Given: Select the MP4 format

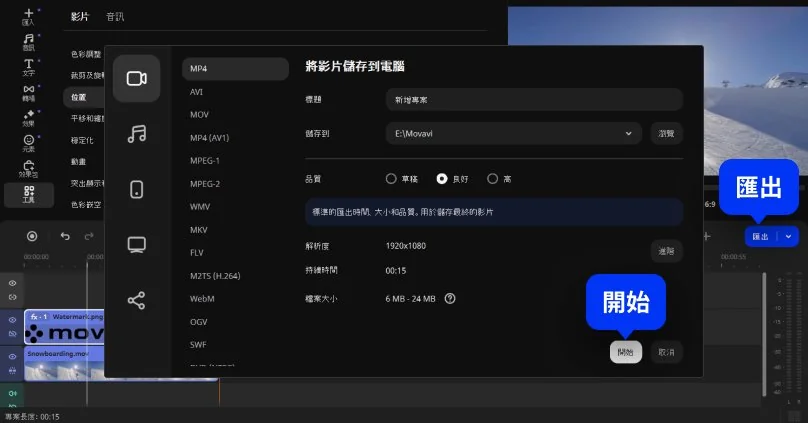Looking at the screenshot, I should coord(235,69).
